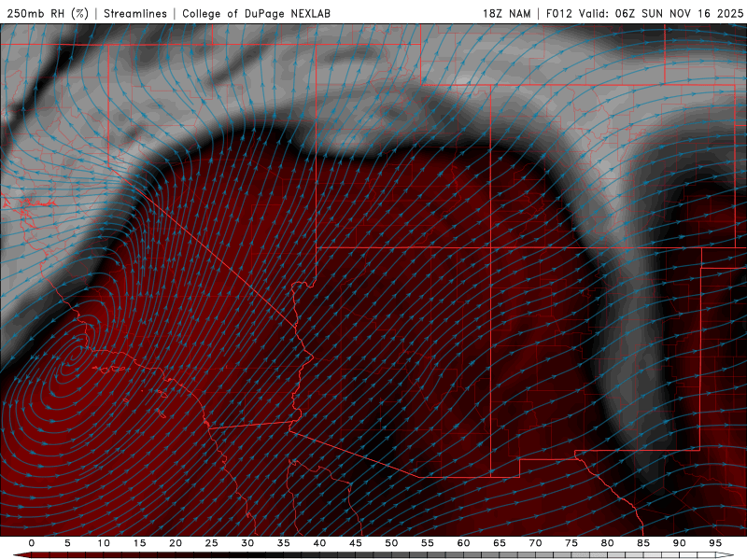
Task: Click the colorbar label '55'
Action: (428, 543)
